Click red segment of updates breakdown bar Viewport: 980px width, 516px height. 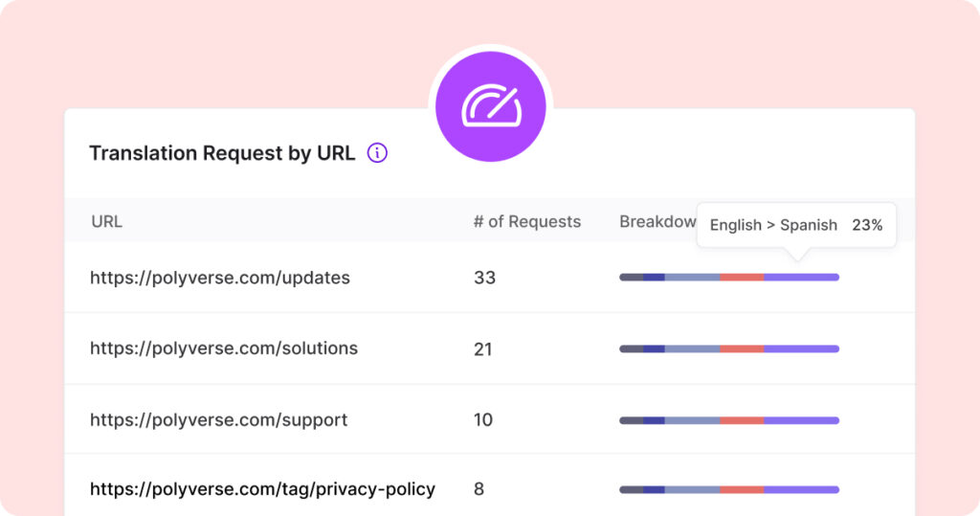click(x=742, y=277)
